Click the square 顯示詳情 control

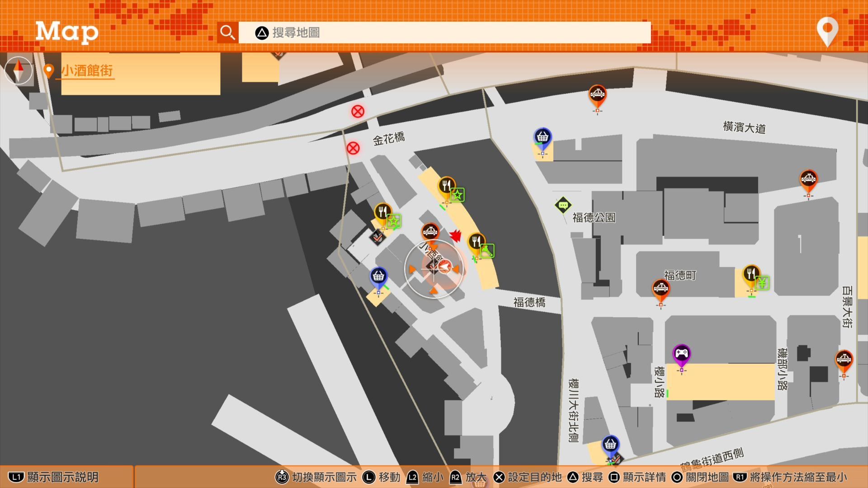637,477
